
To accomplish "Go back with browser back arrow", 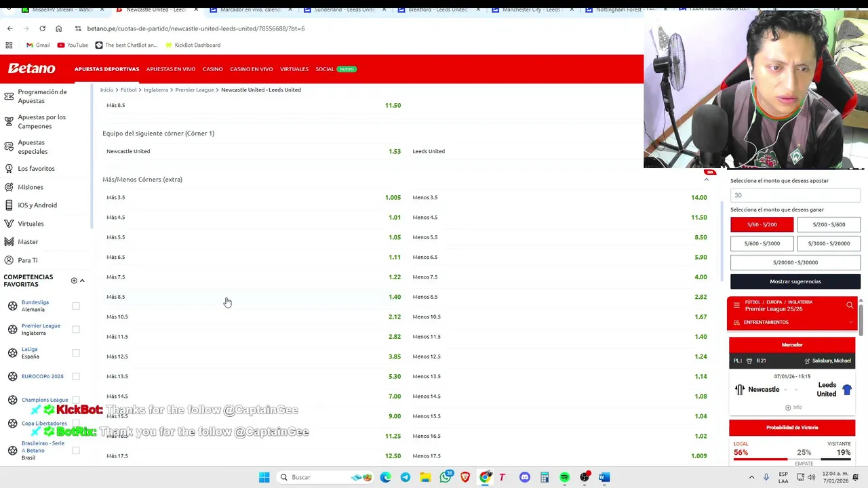I will tap(9, 28).
